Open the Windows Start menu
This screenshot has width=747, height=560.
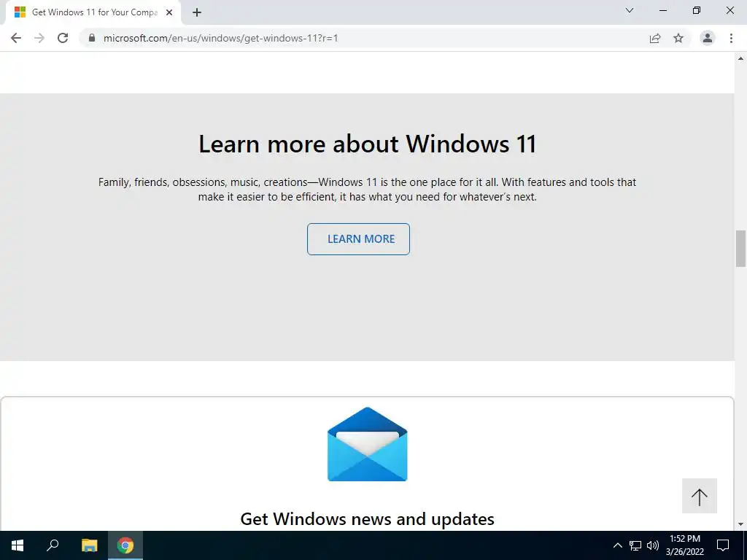tap(18, 545)
